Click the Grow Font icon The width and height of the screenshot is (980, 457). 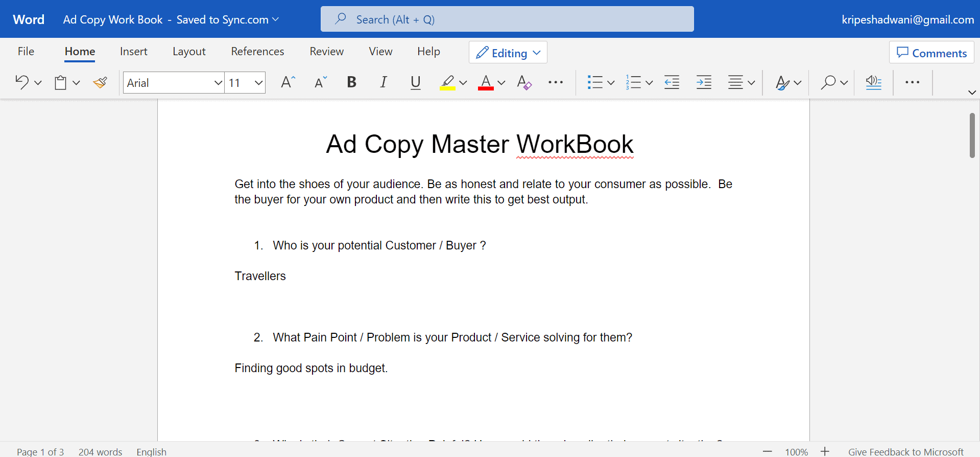288,82
